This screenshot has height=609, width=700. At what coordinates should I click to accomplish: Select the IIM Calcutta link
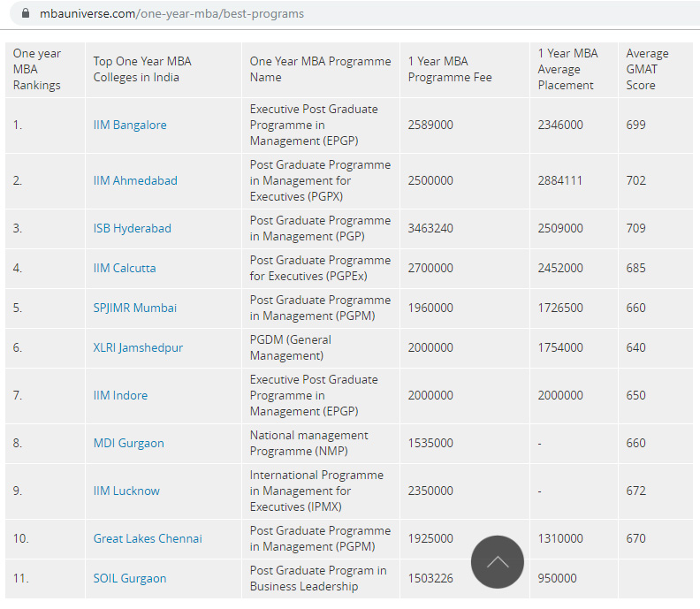[x=125, y=268]
